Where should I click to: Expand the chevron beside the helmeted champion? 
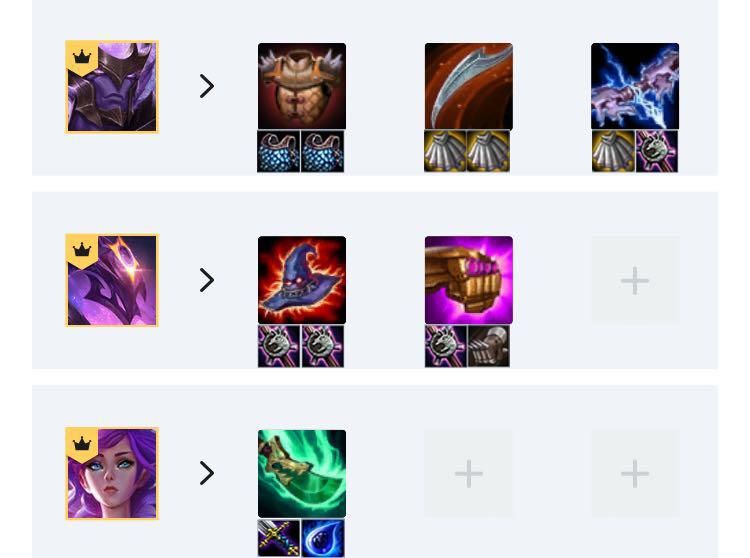(207, 86)
